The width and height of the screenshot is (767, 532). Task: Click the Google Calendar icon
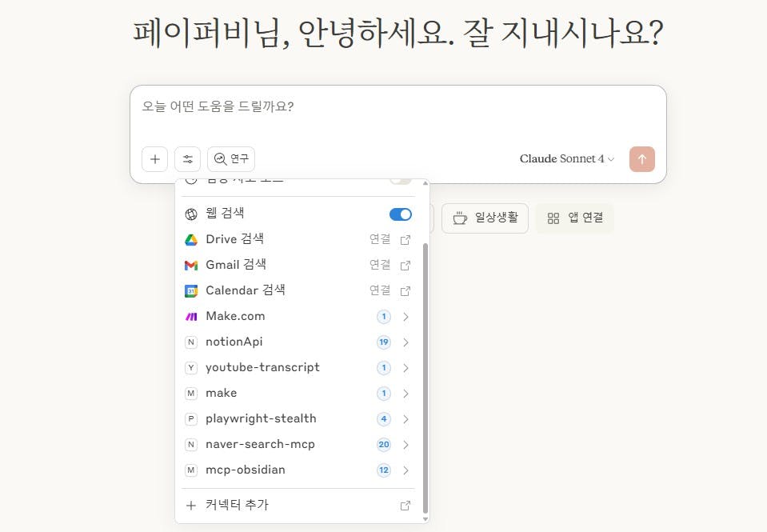coord(191,290)
